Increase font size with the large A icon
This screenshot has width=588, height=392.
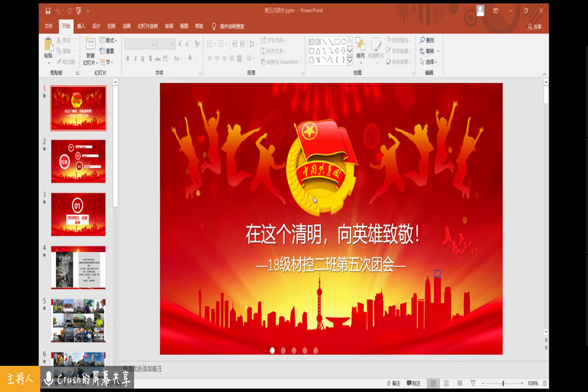coord(180,44)
